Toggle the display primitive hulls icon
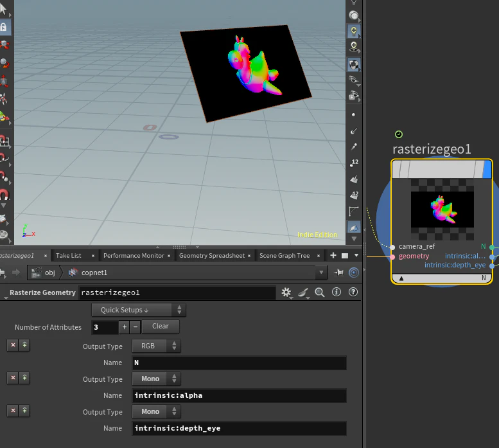 click(x=354, y=211)
